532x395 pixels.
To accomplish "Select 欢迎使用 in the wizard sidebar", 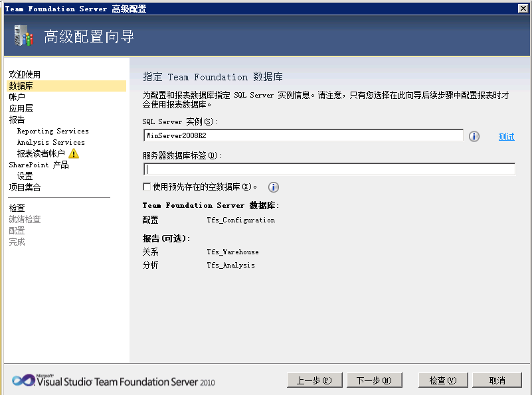I will pyautogui.click(x=25, y=74).
